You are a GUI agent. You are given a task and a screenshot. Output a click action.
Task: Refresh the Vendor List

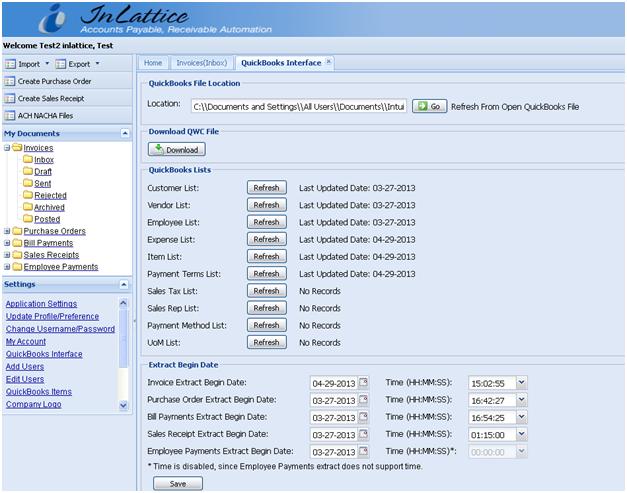pos(265,205)
